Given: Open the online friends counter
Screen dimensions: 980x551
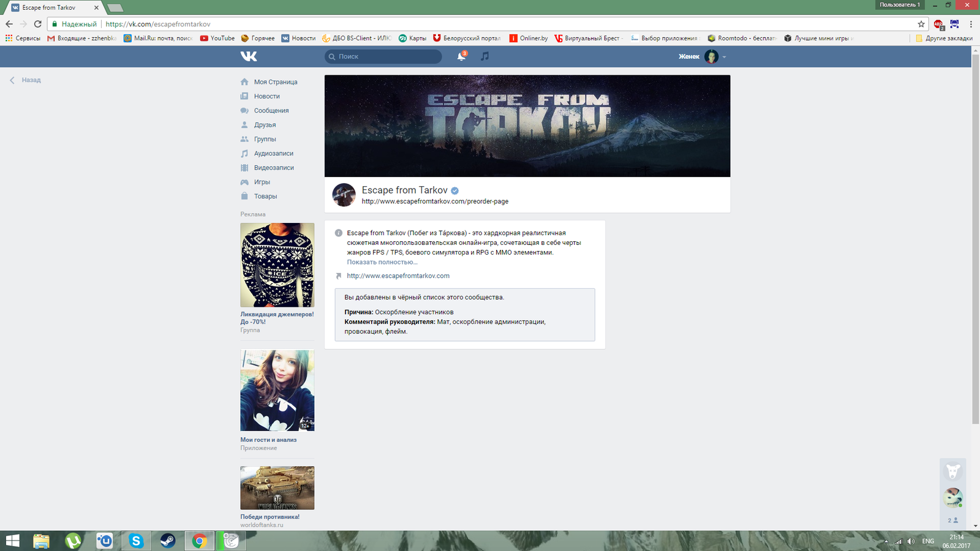Looking at the screenshot, I should [953, 520].
